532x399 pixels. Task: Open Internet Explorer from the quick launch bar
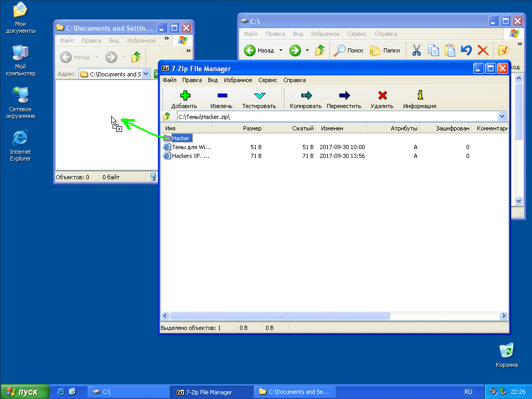click(x=60, y=391)
